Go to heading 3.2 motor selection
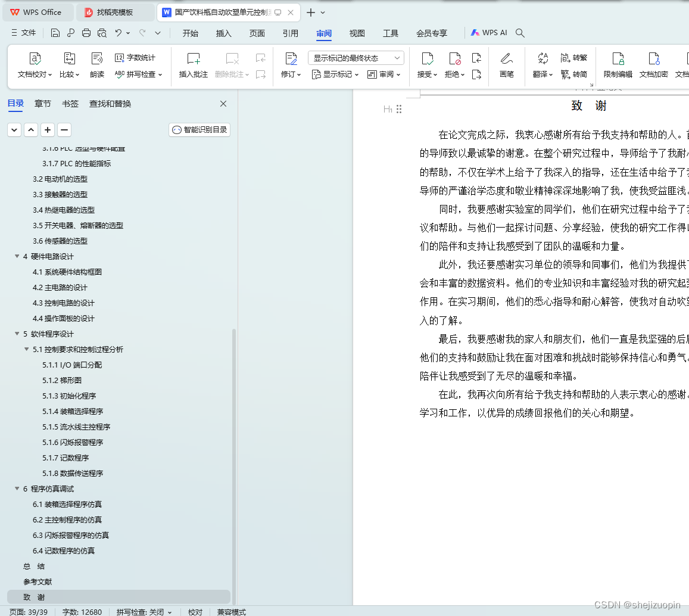This screenshot has height=616, width=689. 60,179
